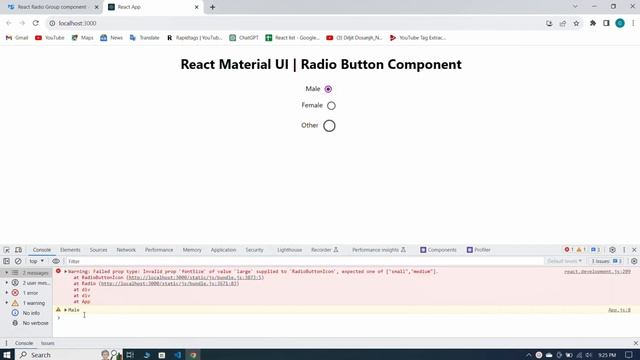
Task: Click the share page icon in the address bar
Action: point(563,23)
